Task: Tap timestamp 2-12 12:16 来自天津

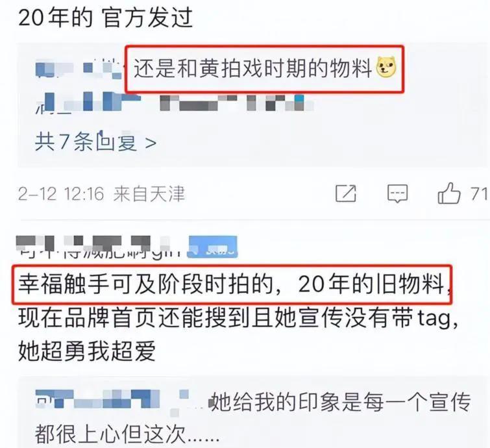Action: (x=101, y=194)
